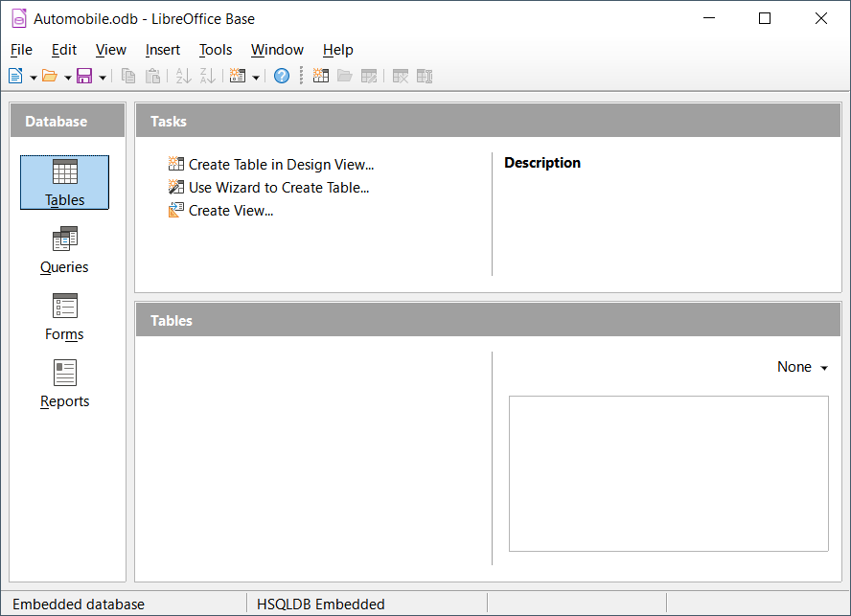Click the New Database document icon
This screenshot has width=851, height=616.
[16, 76]
